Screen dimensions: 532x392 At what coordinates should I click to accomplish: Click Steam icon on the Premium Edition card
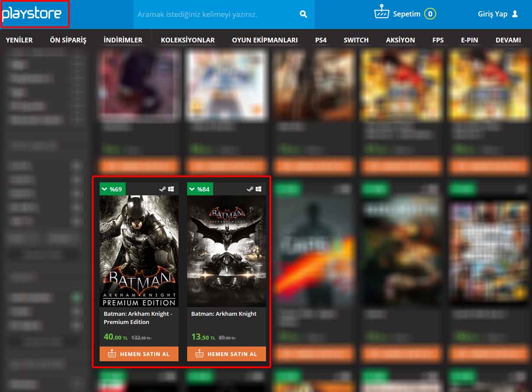[162, 189]
